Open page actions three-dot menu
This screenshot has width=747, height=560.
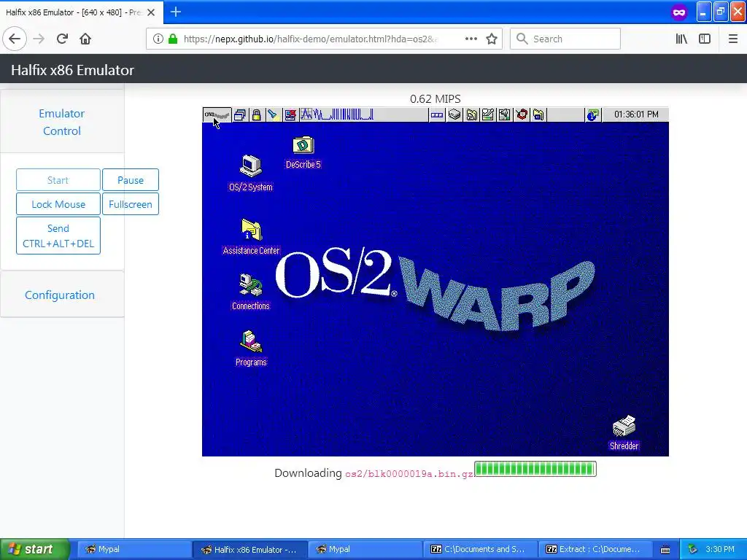click(471, 39)
